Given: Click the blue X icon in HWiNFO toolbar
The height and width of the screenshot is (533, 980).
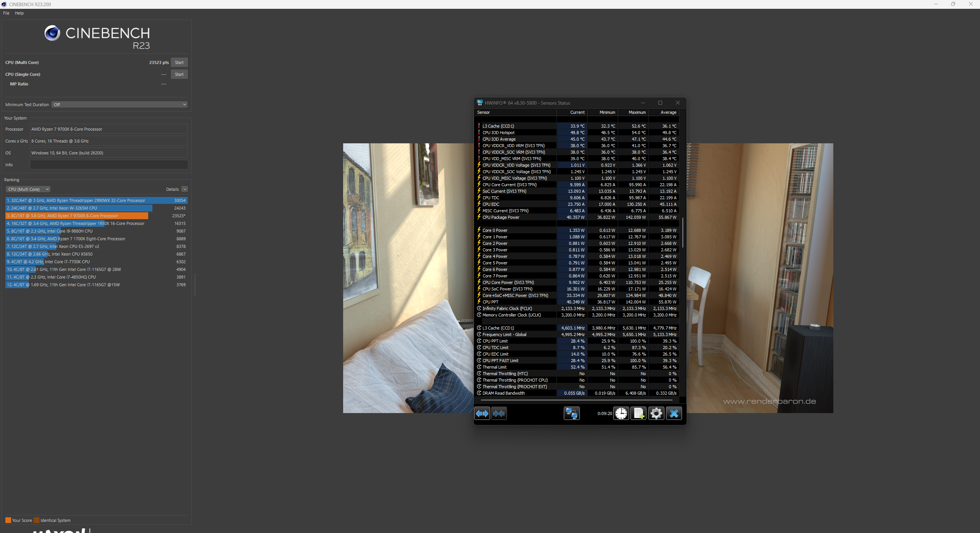Looking at the screenshot, I should (x=674, y=413).
